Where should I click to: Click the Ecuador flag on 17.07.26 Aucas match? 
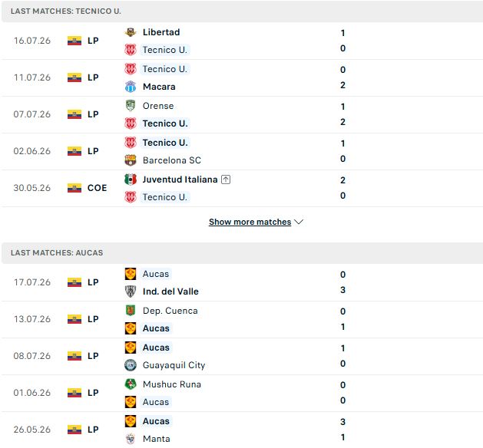(x=74, y=282)
